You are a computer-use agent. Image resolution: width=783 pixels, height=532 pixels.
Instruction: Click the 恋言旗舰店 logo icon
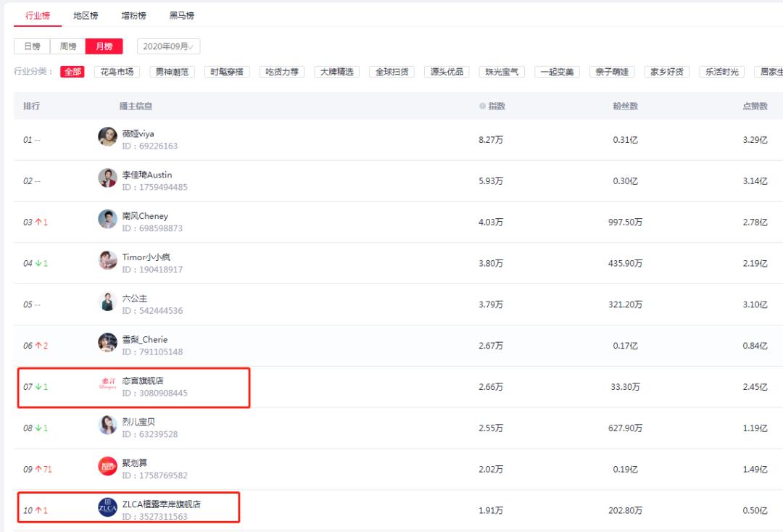tap(107, 383)
